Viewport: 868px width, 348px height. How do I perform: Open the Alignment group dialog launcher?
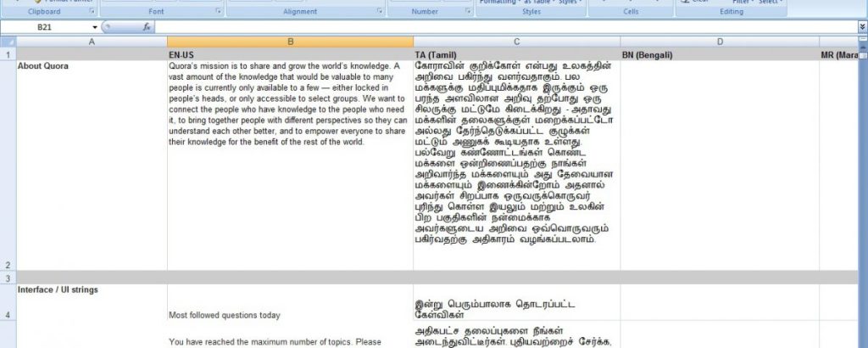point(379,11)
